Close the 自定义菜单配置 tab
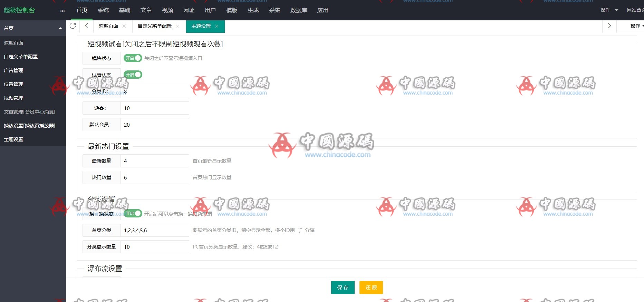The image size is (644, 302). 177,26
